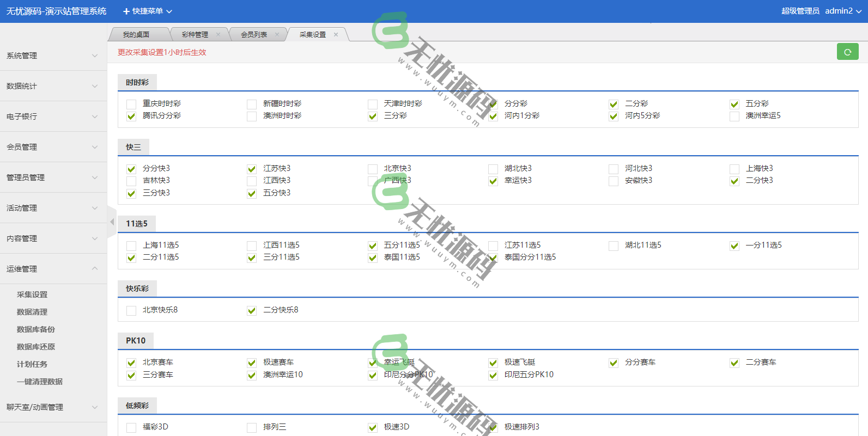The width and height of the screenshot is (868, 436).
Task: Switch to the 会员列表 tab
Action: click(254, 34)
